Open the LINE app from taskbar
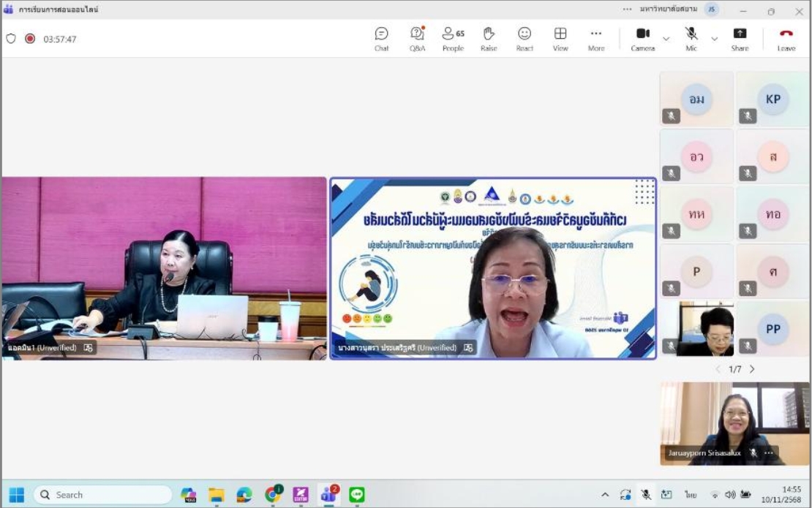This screenshot has height=508, width=812. 356,495
